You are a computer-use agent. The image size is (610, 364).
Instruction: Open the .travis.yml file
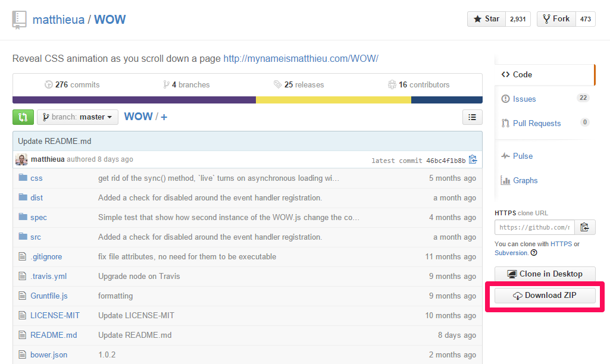[48, 276]
